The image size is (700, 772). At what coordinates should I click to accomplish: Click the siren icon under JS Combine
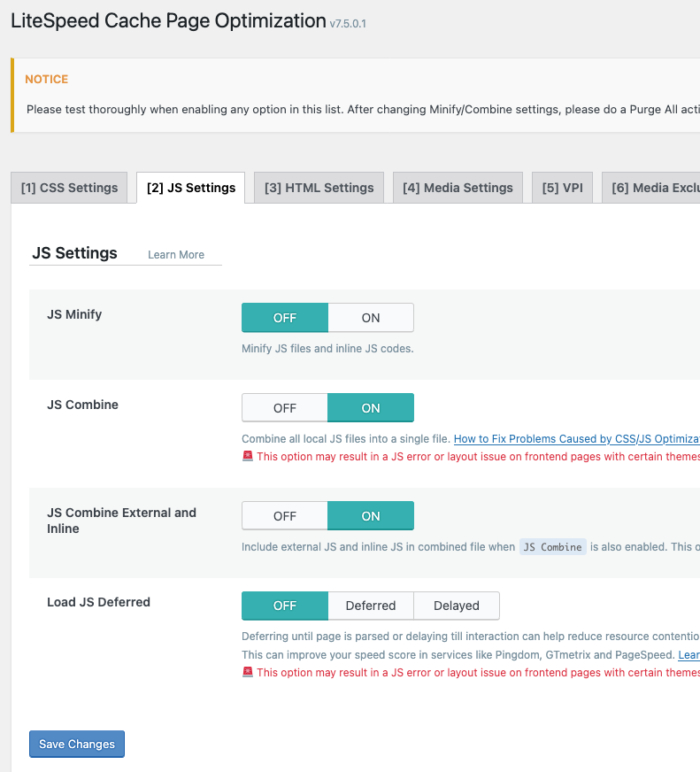[248, 457]
